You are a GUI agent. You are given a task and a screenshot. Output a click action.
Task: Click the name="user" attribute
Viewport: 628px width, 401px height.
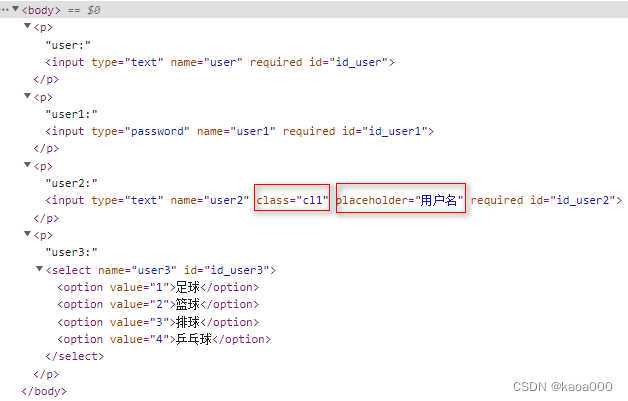point(207,62)
